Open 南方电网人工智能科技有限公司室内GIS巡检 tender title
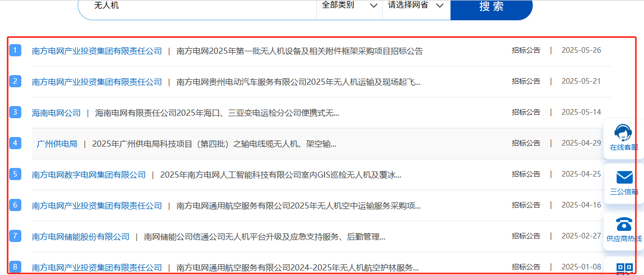Image resolution: width=644 pixels, height=275 pixels. pos(281,175)
